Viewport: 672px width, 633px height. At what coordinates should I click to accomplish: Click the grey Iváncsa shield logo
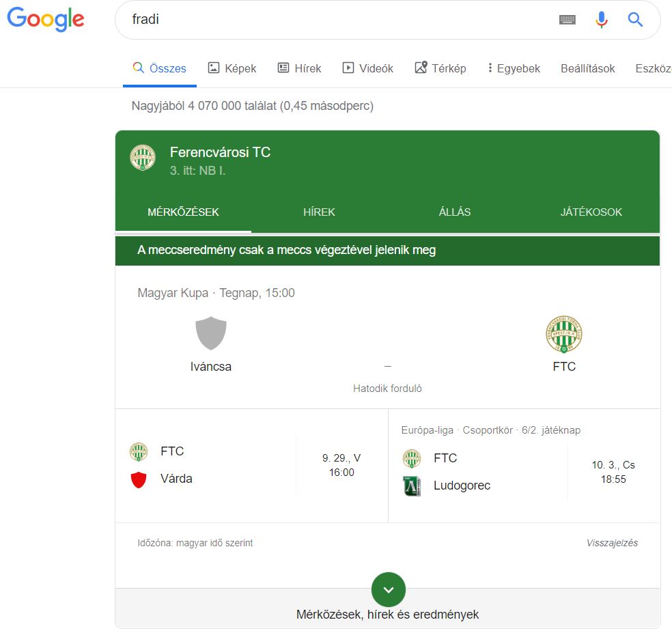point(211,333)
